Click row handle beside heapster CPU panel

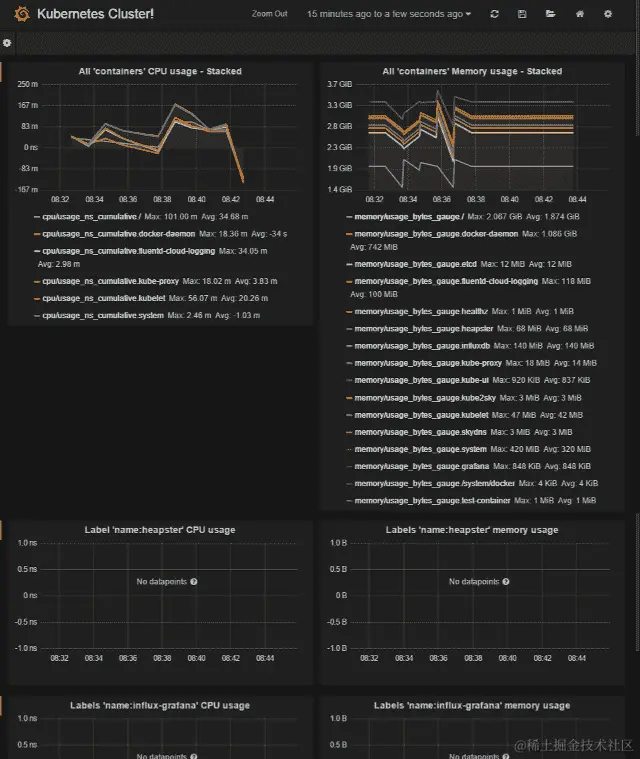1,530
